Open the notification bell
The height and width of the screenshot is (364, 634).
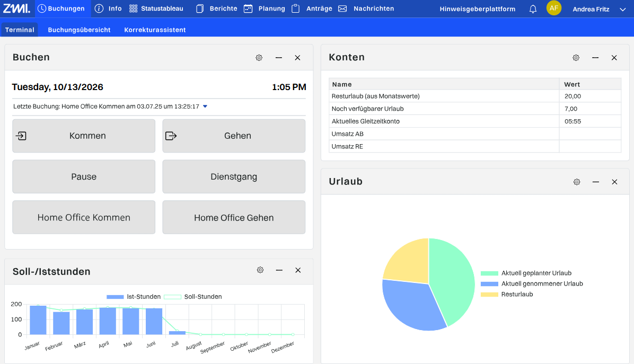533,8
